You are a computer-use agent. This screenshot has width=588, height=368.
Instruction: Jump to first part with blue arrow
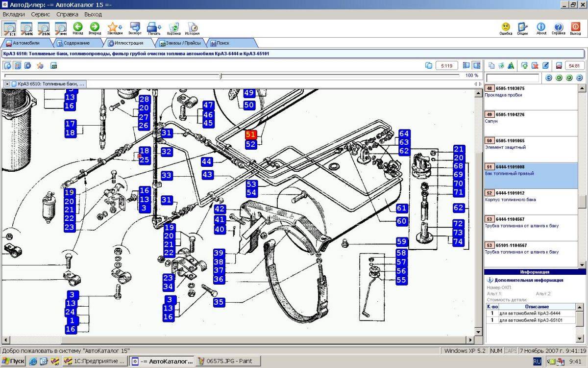tap(549, 78)
